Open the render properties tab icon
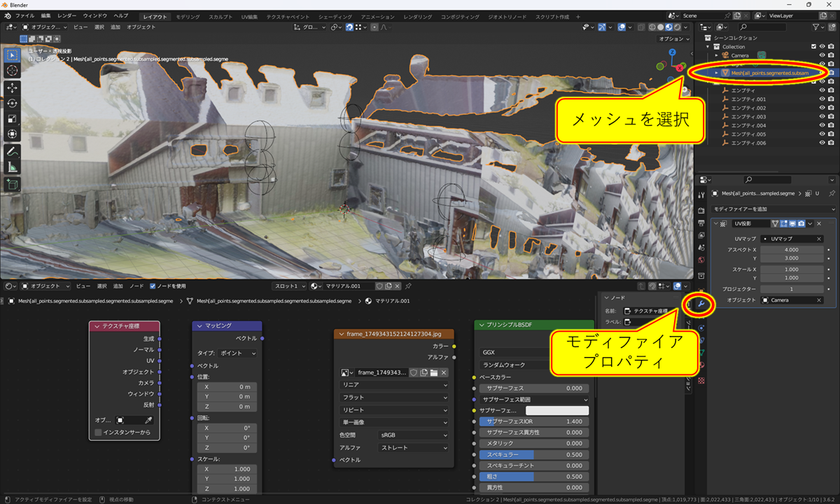840x504 pixels. 701,210
